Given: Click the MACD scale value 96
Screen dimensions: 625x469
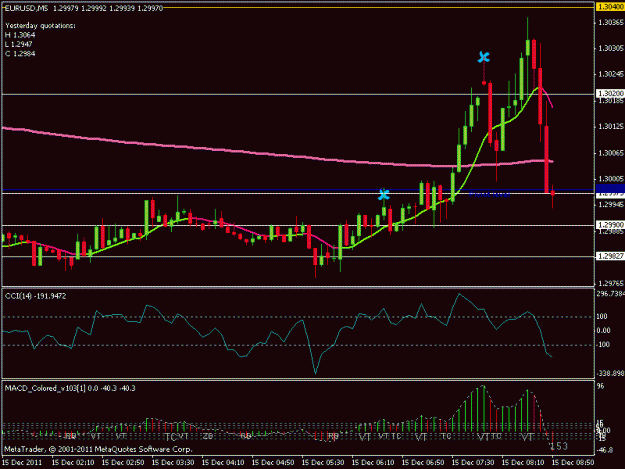Looking at the screenshot, I should [x=601, y=386].
